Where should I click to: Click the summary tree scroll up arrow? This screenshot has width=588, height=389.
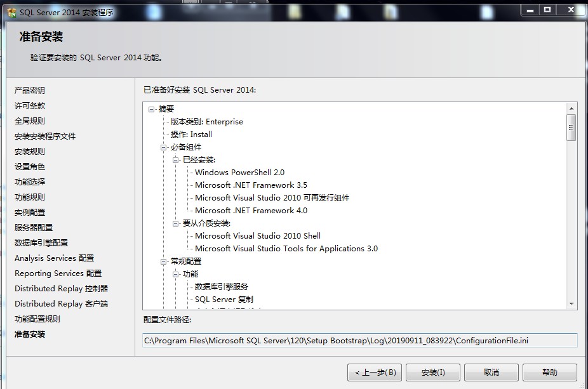click(x=571, y=109)
